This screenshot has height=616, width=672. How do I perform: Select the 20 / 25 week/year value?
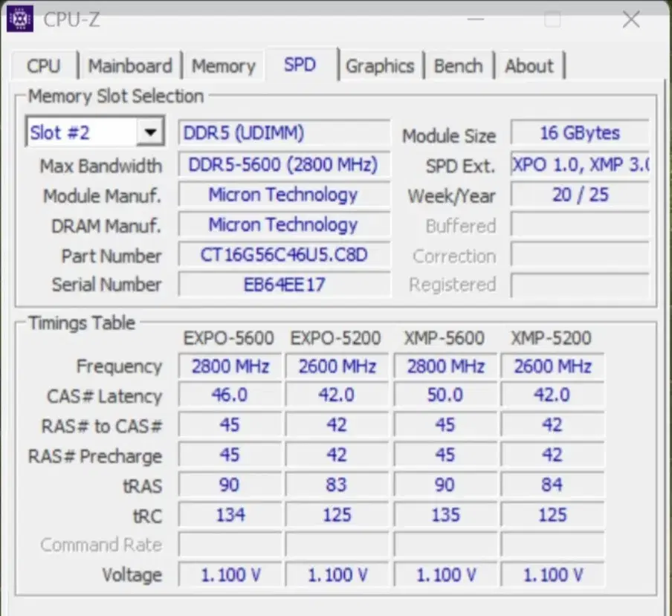point(580,195)
